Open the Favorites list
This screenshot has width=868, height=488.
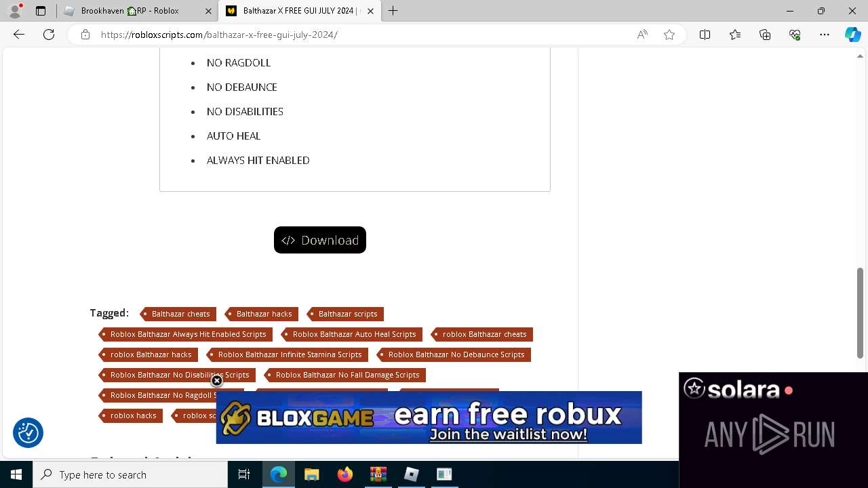735,35
